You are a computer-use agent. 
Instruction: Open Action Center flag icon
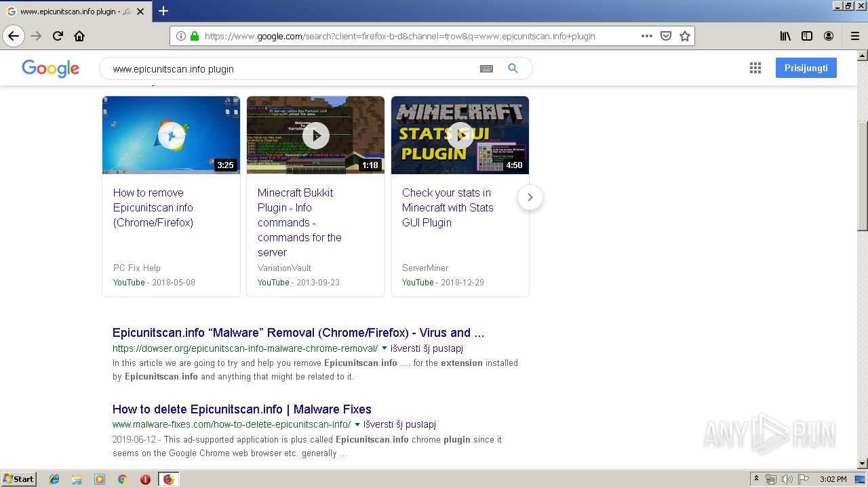coord(803,479)
